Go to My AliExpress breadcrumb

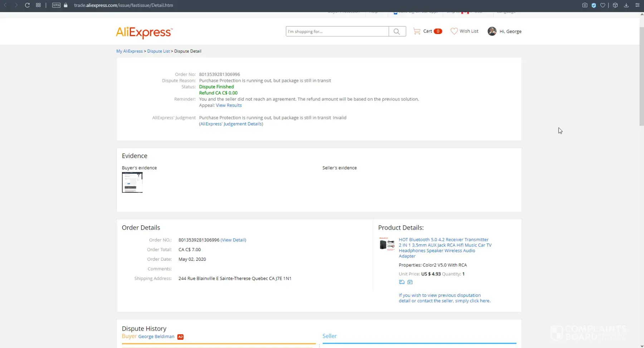click(129, 51)
